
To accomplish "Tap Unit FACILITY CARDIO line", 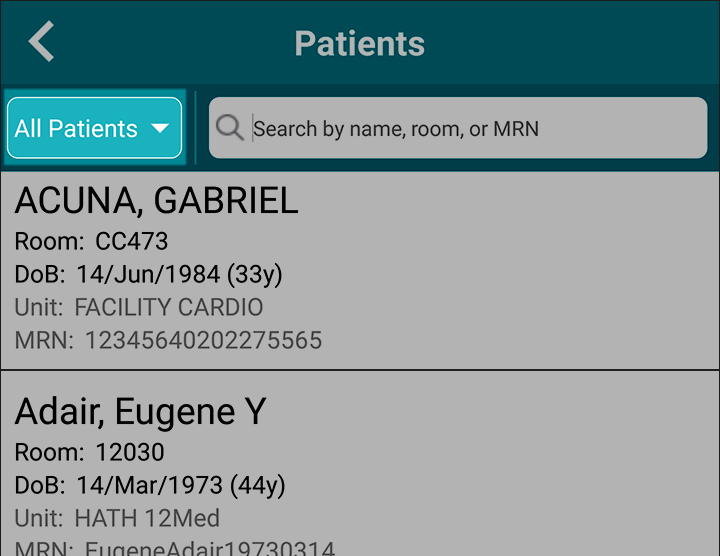I will 139,307.
